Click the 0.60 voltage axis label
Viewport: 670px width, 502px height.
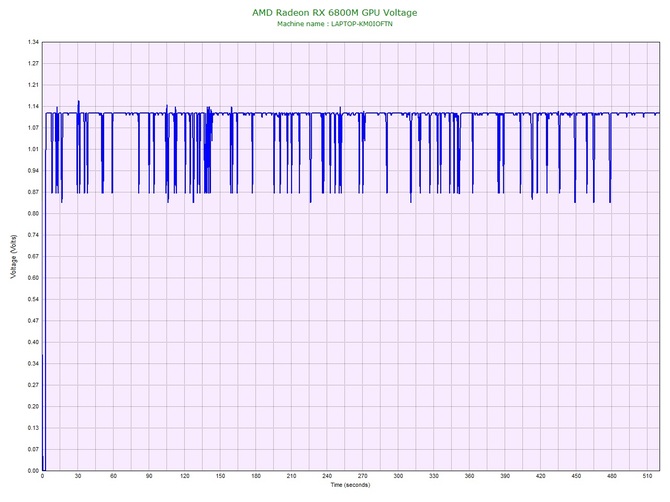pos(33,278)
